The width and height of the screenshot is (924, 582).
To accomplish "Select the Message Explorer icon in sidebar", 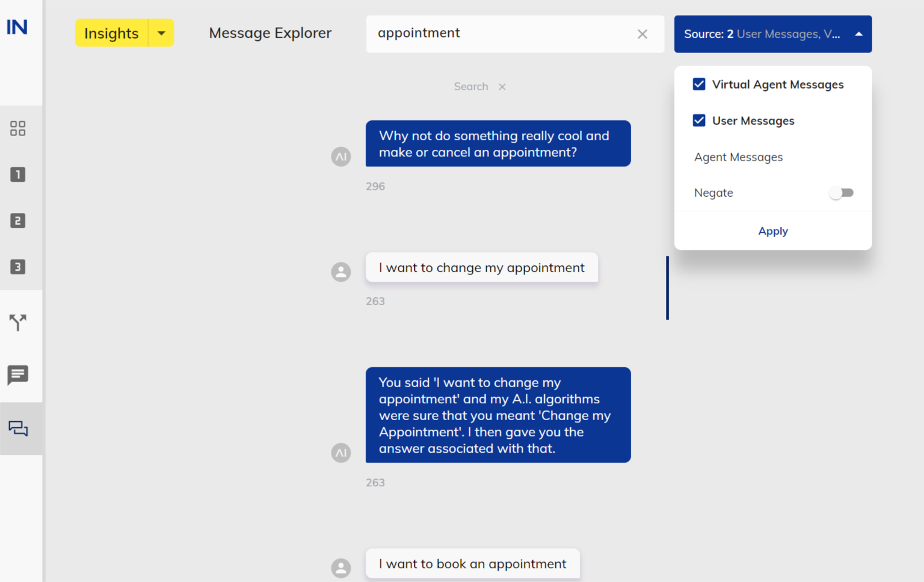I will [17, 429].
